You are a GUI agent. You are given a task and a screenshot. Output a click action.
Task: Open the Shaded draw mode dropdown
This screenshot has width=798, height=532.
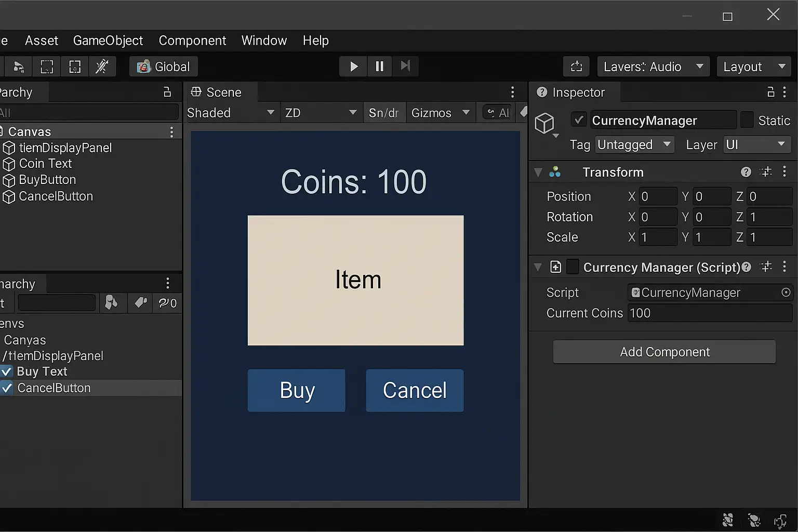tap(231, 113)
